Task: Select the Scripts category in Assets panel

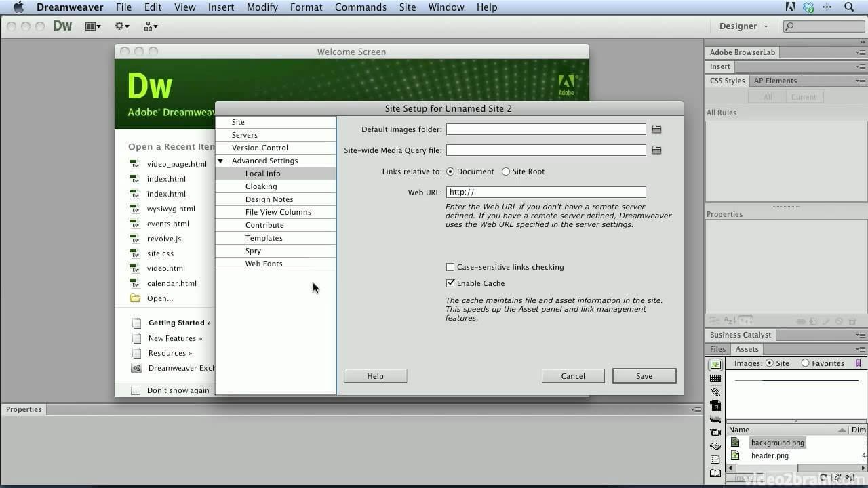Action: (x=715, y=446)
